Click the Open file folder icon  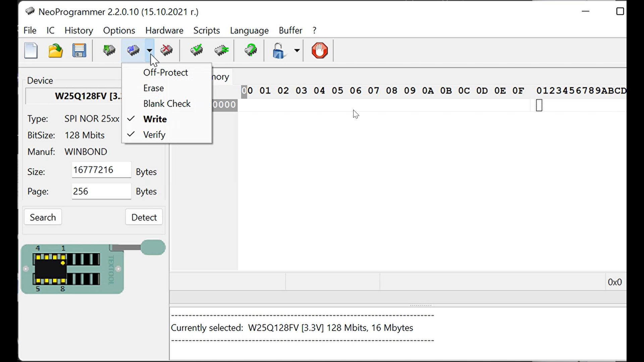point(55,51)
